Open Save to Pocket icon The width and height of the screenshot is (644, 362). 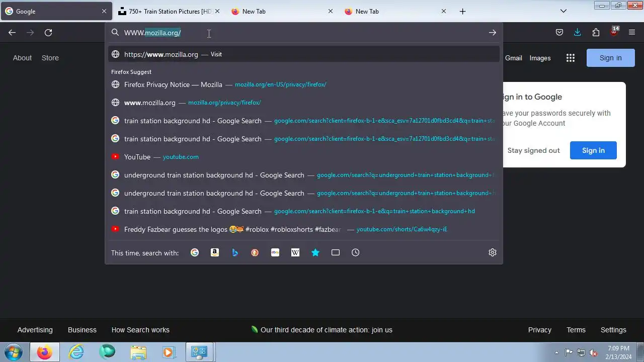click(x=559, y=33)
